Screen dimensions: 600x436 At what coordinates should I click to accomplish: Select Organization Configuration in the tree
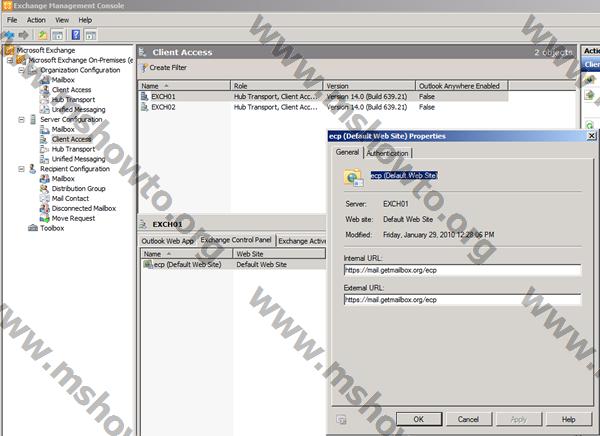80,70
